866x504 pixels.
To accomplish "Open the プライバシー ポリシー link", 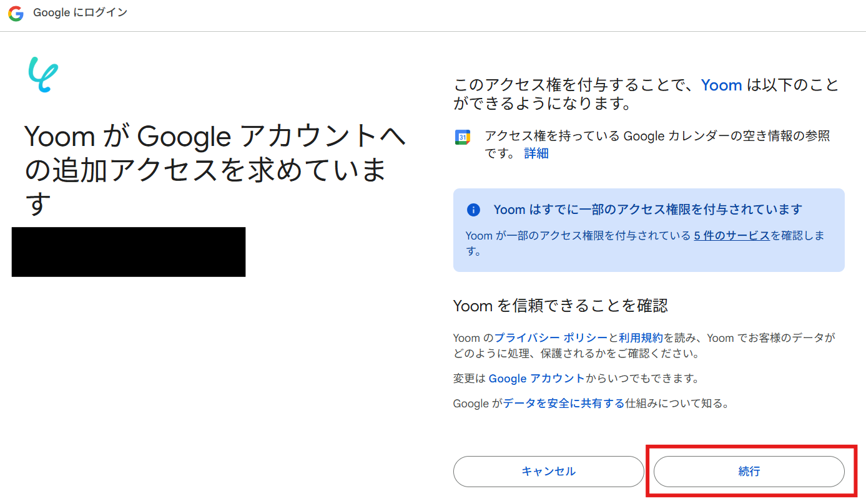I will click(551, 338).
